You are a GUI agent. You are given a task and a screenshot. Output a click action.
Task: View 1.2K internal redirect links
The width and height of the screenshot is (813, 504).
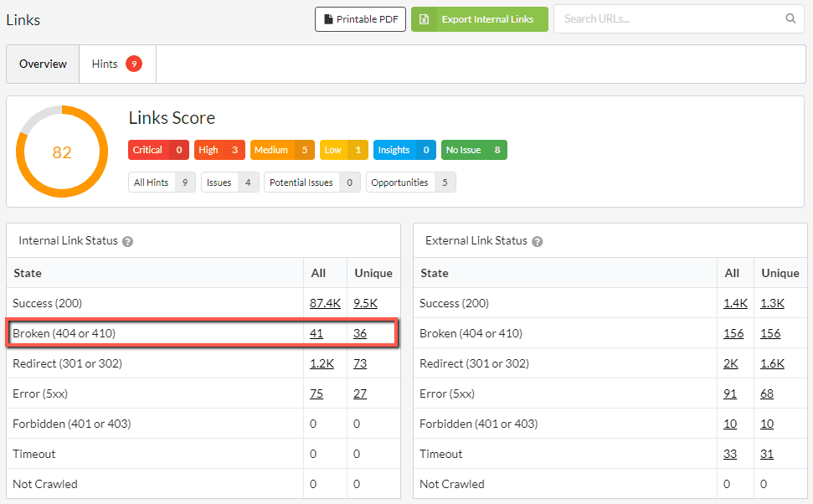[322, 363]
